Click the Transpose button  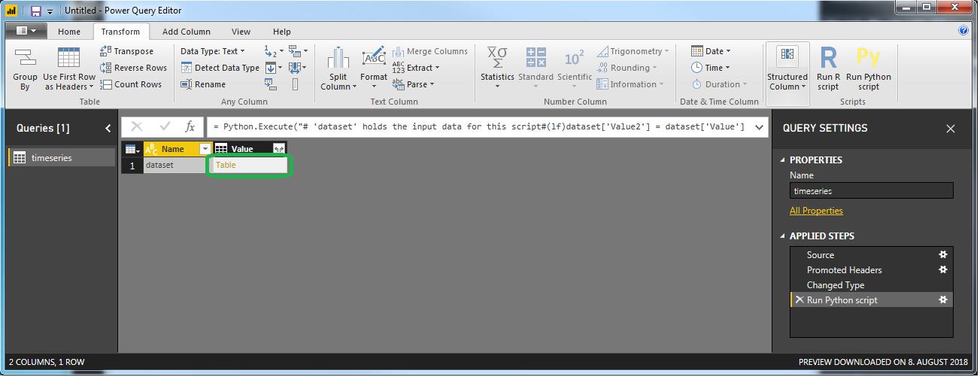click(x=126, y=51)
